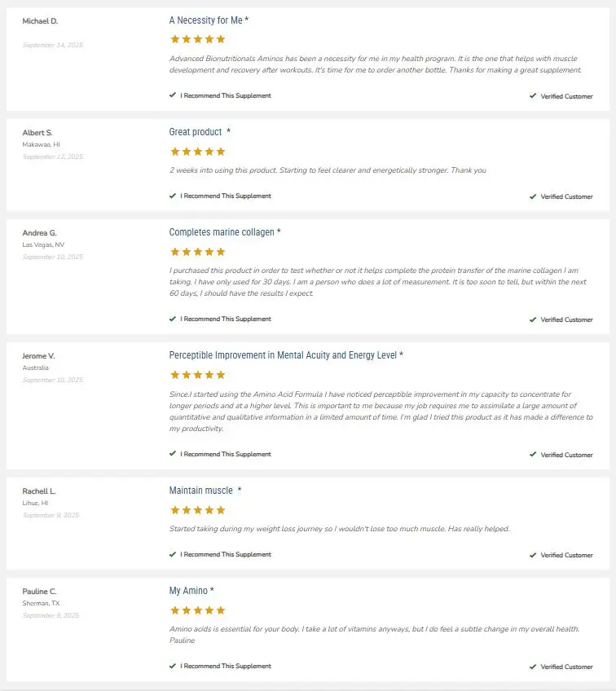Viewport: 616px width, 691px height.
Task: Click reviewer name Pauline C.
Action: pos(40,592)
